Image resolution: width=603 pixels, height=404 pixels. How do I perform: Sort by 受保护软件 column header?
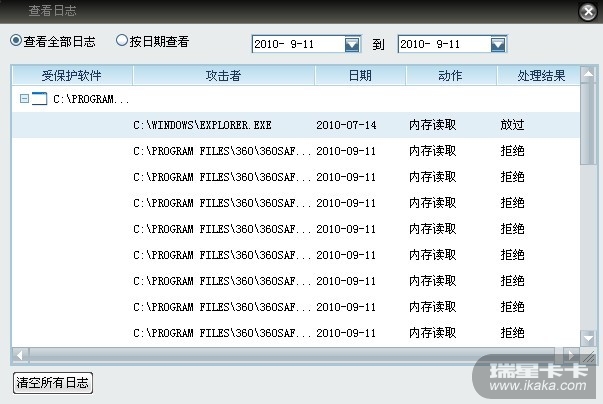pos(72,75)
